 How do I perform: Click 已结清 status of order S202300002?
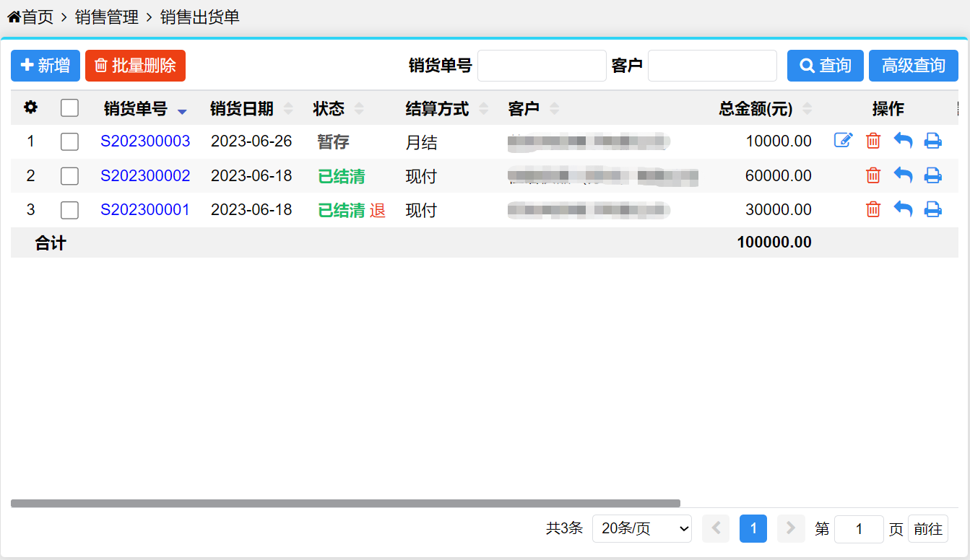(x=342, y=176)
